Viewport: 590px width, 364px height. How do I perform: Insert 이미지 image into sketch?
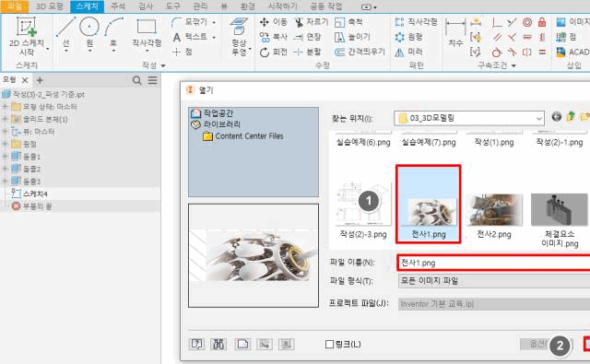coord(572,22)
